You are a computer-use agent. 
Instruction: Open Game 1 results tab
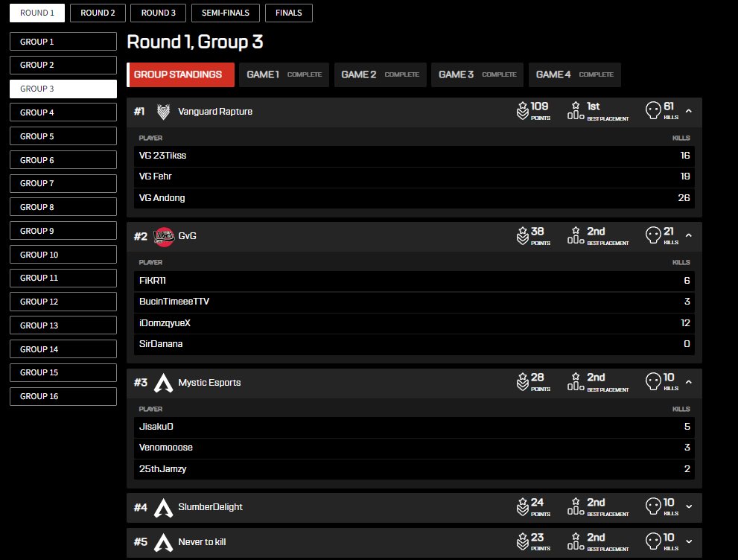click(x=284, y=74)
